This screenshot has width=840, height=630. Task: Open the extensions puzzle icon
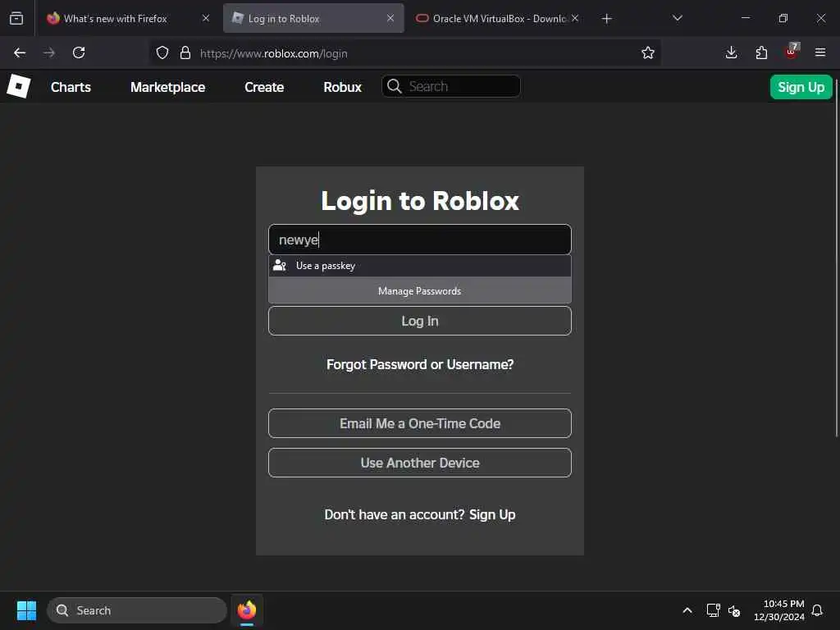(x=761, y=52)
